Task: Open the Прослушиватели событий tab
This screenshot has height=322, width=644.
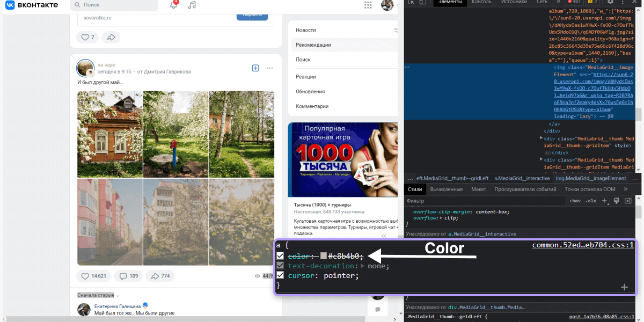Action: [525, 189]
